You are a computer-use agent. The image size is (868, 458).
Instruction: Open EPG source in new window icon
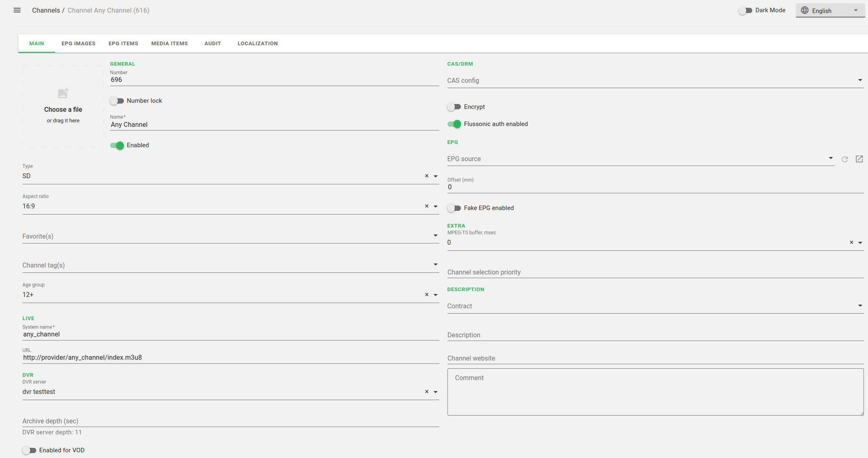[x=859, y=159]
